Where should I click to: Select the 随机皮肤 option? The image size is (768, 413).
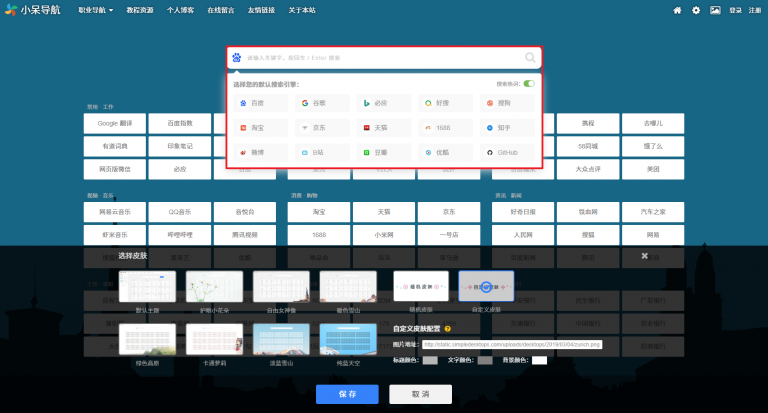421,286
